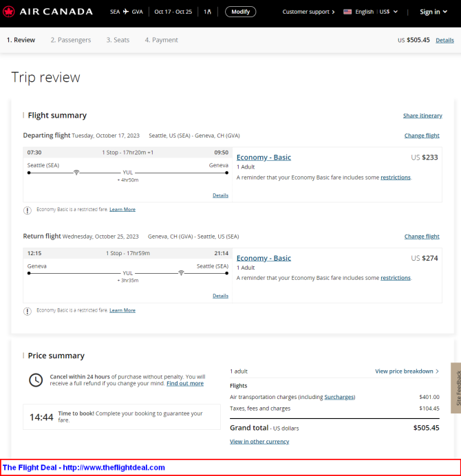This screenshot has height=476, width=461.
Task: Click Share itinerary link
Action: click(x=422, y=116)
